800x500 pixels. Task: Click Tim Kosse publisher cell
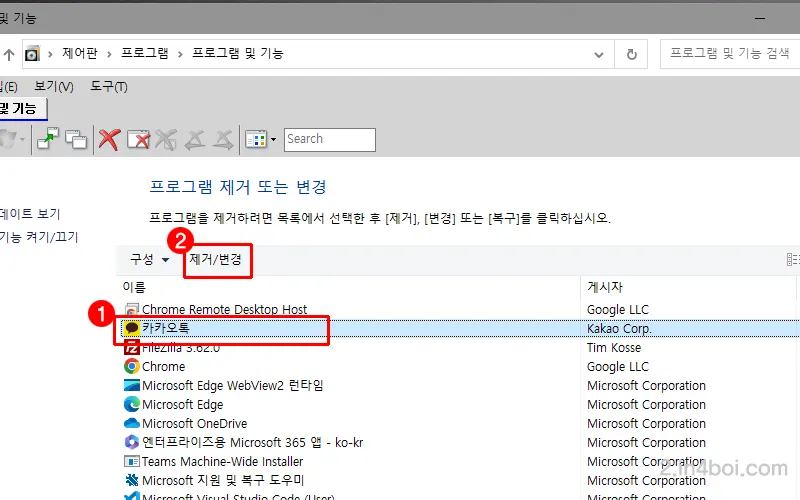(614, 347)
